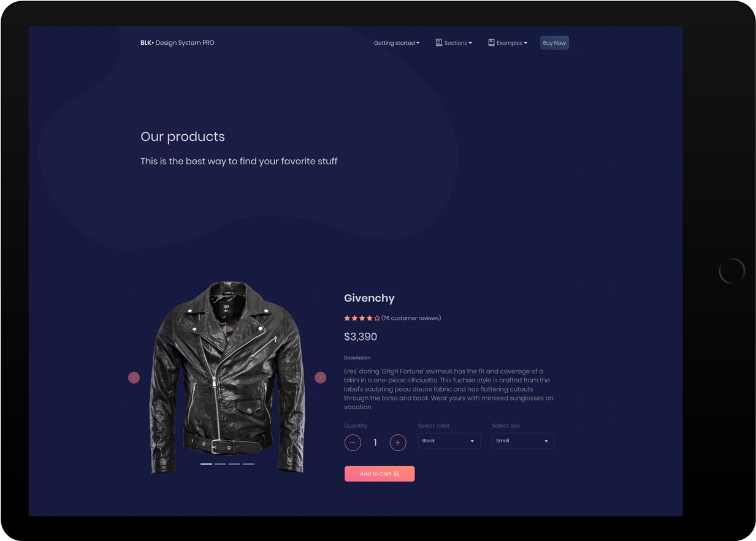
Task: Click the cart icon on Add to Cart
Action: pos(397,474)
